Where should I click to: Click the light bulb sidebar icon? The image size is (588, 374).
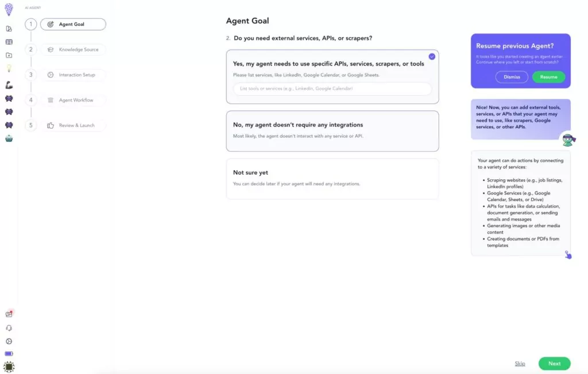(x=9, y=68)
